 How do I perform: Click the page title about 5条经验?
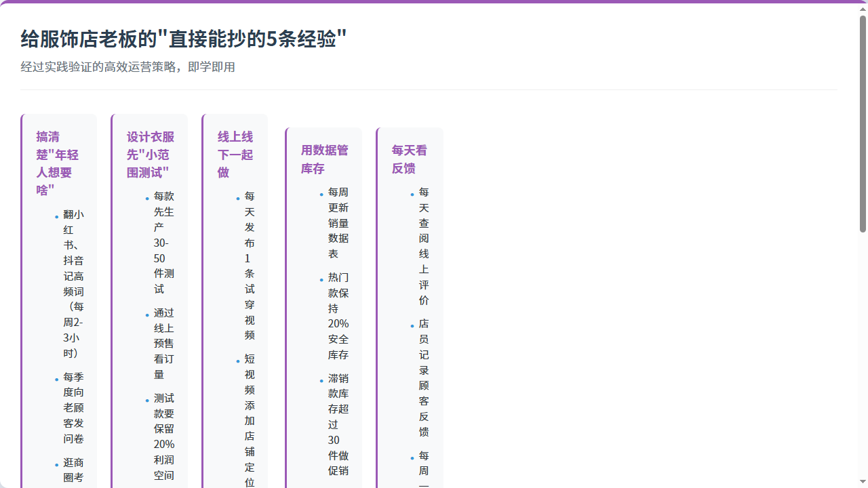184,39
